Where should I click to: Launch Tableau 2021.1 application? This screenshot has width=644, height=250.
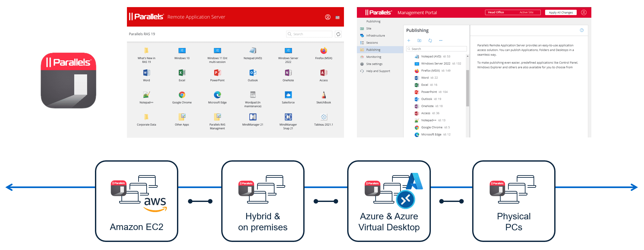[x=324, y=117]
